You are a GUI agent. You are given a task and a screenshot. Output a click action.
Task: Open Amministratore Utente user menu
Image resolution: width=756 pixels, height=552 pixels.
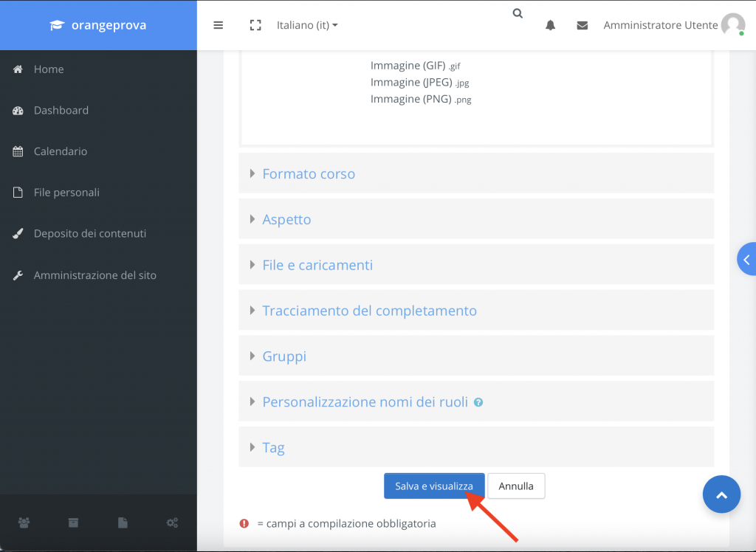(661, 25)
